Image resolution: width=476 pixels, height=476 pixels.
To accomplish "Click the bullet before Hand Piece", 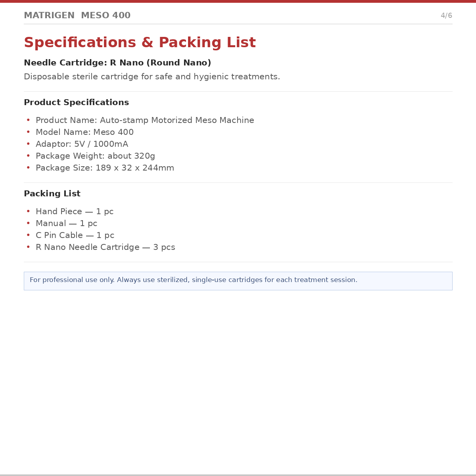I will pyautogui.click(x=28, y=211).
